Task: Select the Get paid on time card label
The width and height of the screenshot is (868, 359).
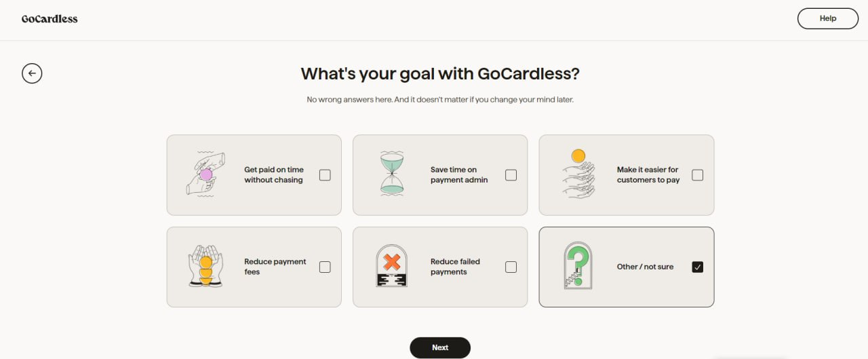Action: click(x=274, y=175)
